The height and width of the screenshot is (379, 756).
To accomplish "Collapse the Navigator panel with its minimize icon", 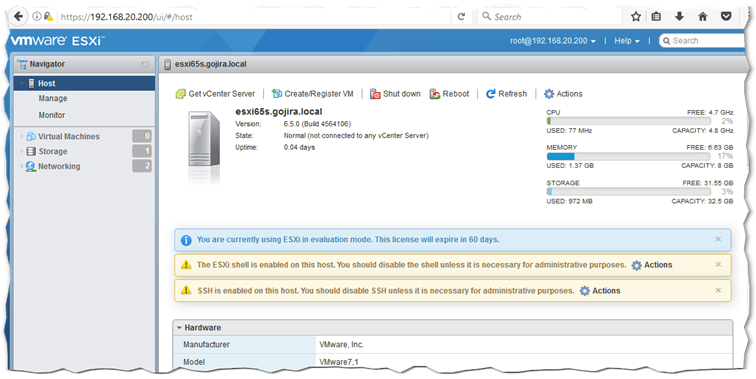I will [144, 64].
